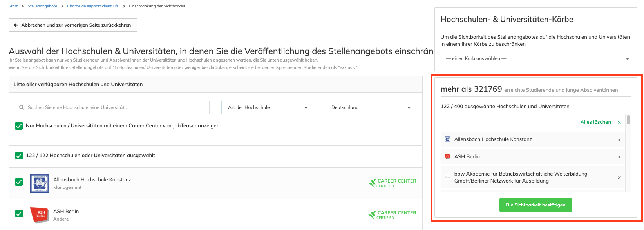
Task: Click Career Center Certified badge for Allensbach
Action: click(x=392, y=183)
